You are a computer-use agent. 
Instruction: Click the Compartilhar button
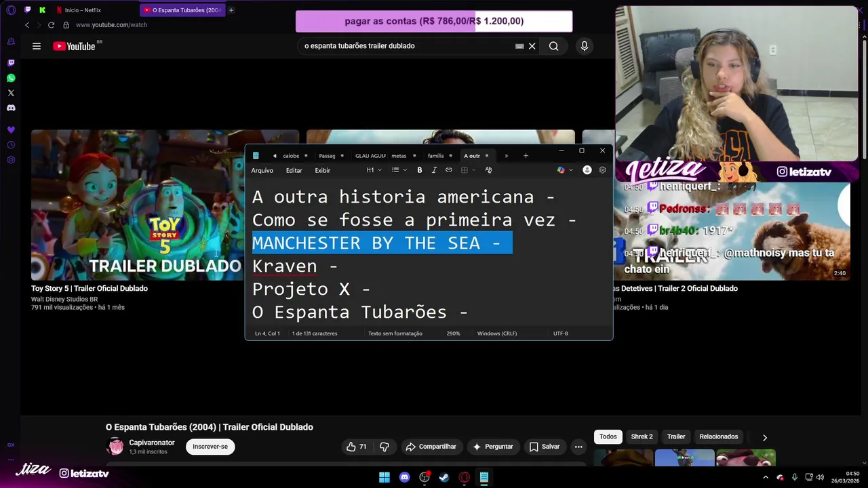point(431,447)
